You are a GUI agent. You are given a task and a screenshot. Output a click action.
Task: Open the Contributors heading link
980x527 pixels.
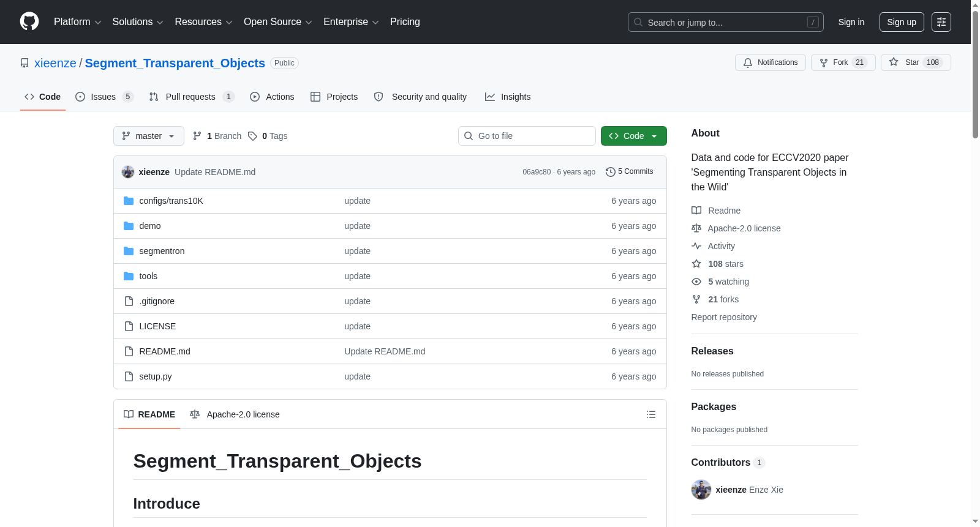click(x=728, y=462)
